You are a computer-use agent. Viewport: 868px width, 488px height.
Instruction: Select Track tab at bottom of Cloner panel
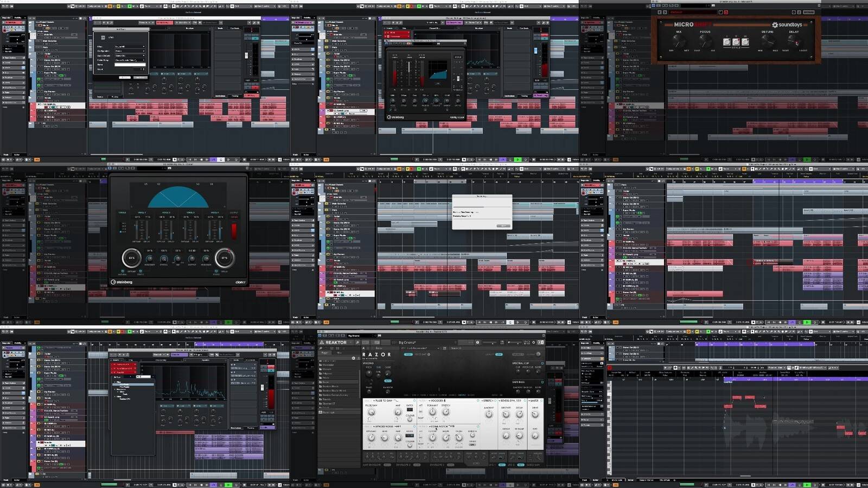coord(6,317)
